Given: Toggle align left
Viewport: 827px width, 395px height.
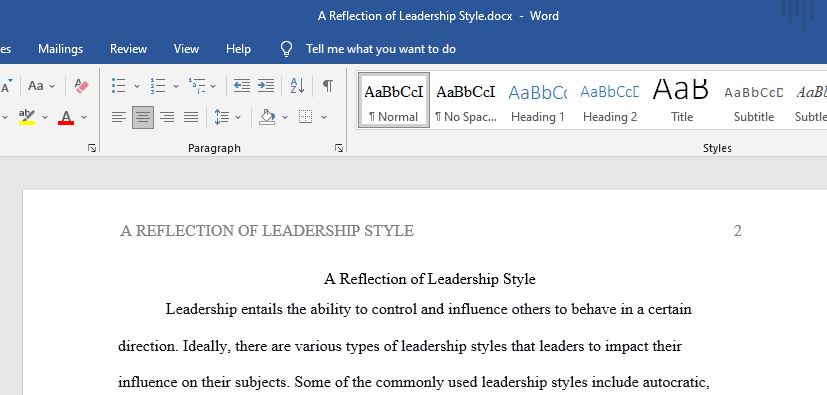Looking at the screenshot, I should click(119, 117).
